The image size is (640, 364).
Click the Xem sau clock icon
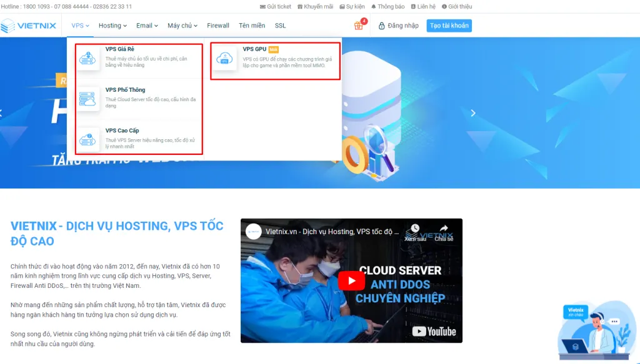pyautogui.click(x=415, y=229)
